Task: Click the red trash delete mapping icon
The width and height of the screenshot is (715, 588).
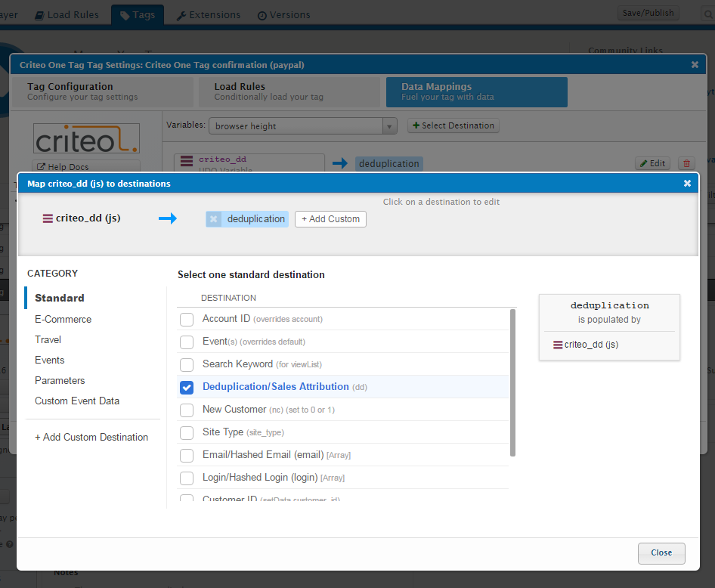Action: 687,163
